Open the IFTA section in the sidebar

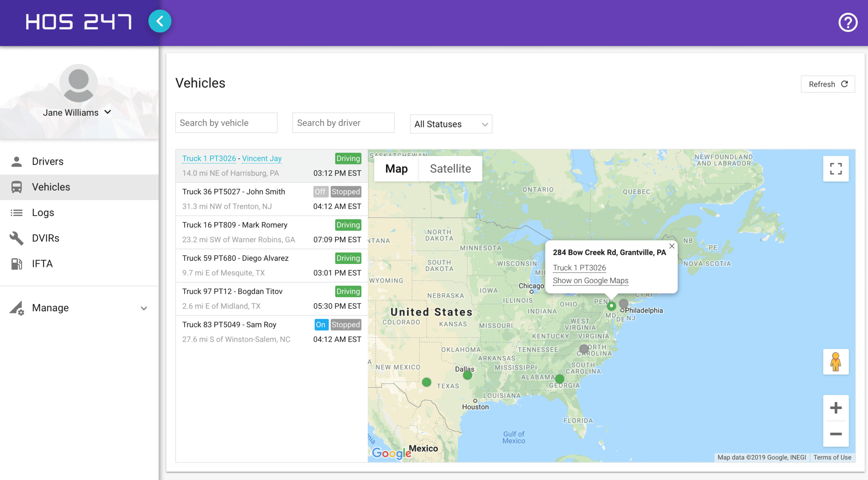[x=42, y=264]
